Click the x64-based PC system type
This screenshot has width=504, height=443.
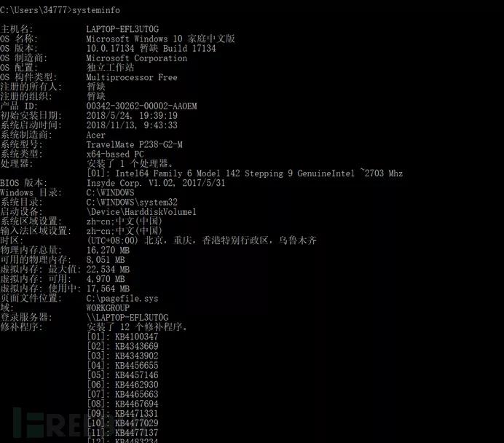pos(115,154)
